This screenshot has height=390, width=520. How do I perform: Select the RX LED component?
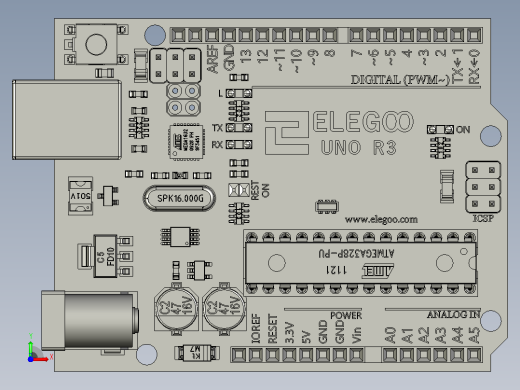pyautogui.click(x=239, y=145)
